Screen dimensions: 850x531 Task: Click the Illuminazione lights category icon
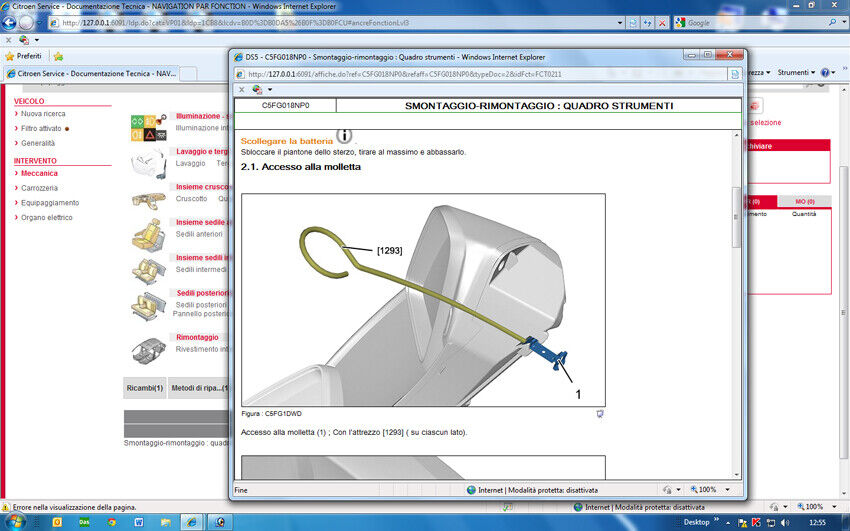pyautogui.click(x=148, y=128)
